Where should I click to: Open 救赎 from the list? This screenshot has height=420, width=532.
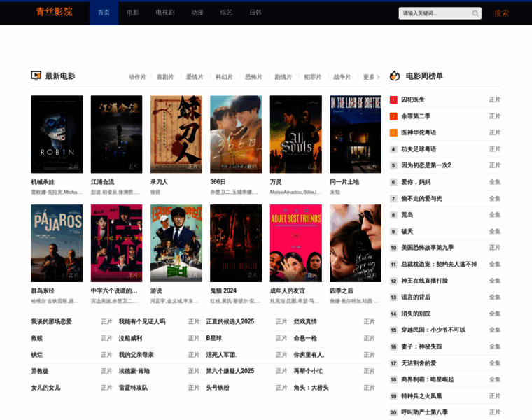[37, 338]
